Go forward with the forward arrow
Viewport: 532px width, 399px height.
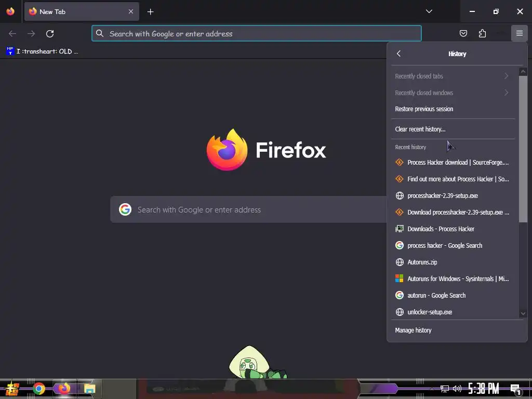(x=31, y=34)
